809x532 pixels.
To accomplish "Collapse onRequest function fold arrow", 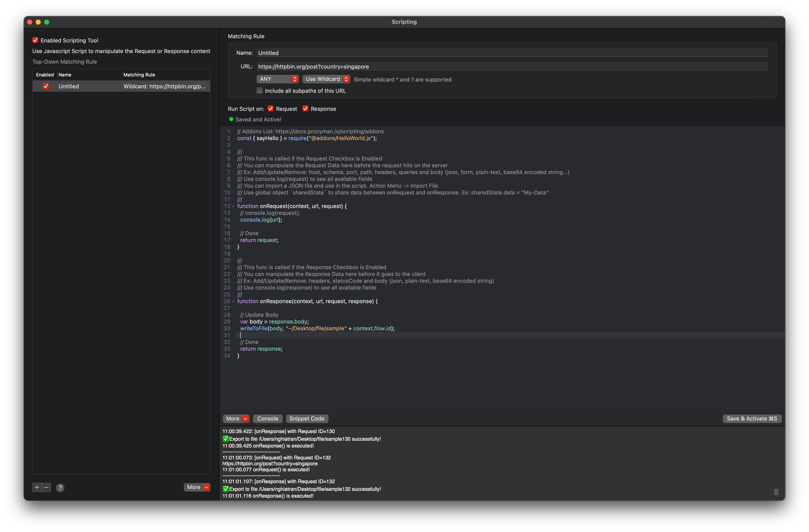I will [x=233, y=206].
